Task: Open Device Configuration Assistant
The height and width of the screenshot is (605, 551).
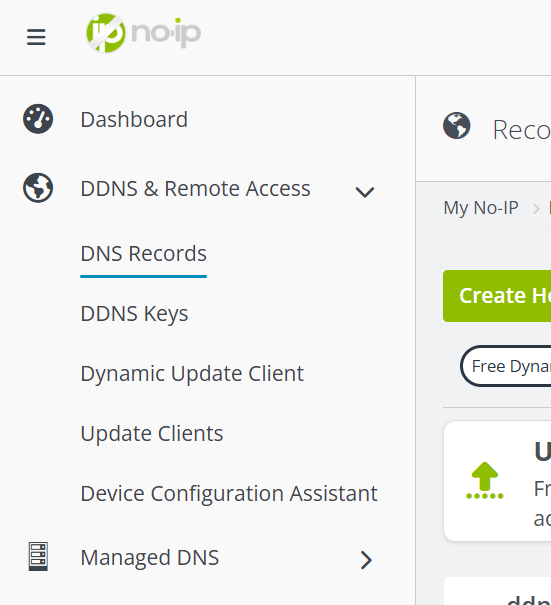Action: [x=229, y=493]
